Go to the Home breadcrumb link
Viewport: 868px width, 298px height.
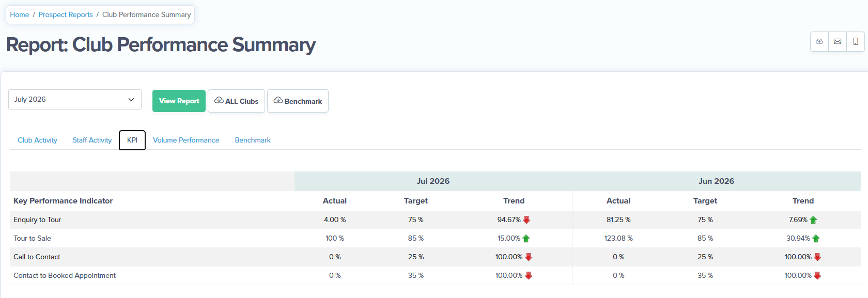20,14
